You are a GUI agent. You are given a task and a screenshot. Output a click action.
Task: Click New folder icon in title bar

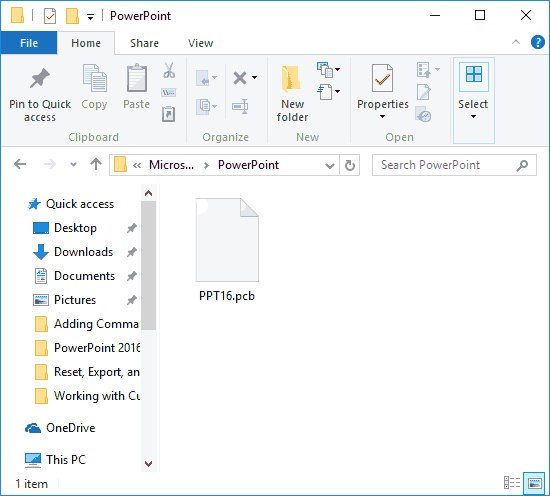(x=72, y=16)
